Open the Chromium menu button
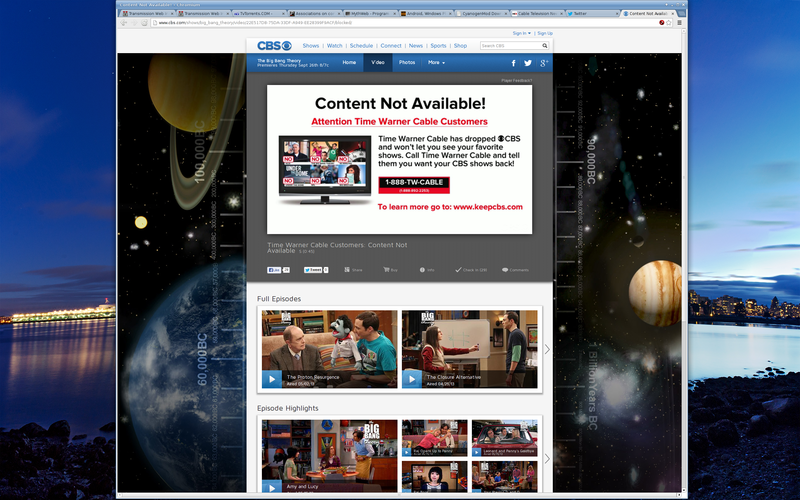This screenshot has height=500, width=800. pyautogui.click(x=680, y=23)
